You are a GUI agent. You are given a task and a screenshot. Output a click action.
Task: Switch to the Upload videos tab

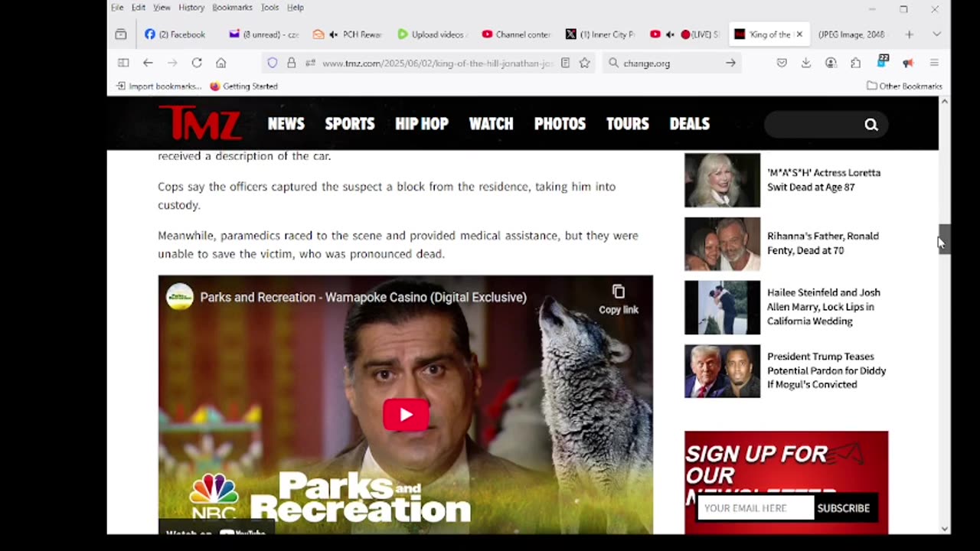(x=431, y=34)
